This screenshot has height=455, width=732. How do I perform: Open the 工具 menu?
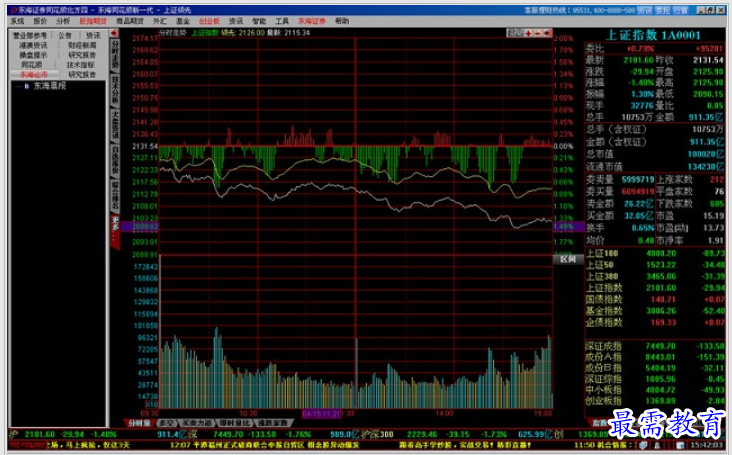(282, 21)
